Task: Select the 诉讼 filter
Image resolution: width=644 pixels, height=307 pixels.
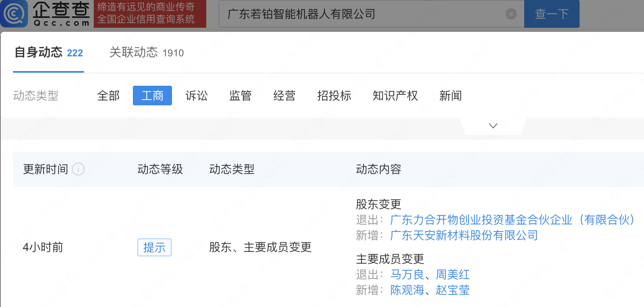Action: [x=196, y=96]
